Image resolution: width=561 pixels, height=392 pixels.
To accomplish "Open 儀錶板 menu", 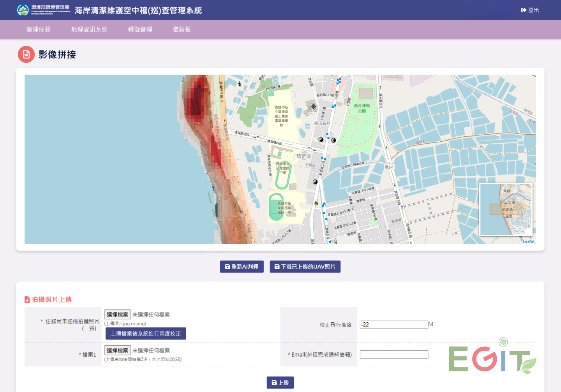I will click(x=182, y=30).
